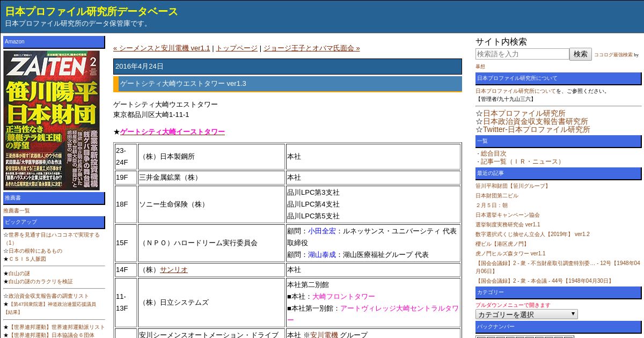Open 大崎フロントタワー link
Screen dimensions: 644x338
click(343, 296)
